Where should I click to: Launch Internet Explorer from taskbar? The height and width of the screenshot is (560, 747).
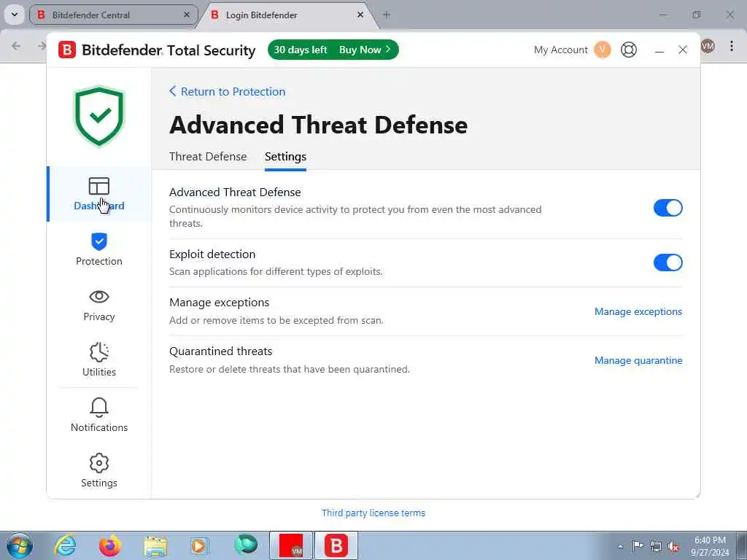pos(65,545)
